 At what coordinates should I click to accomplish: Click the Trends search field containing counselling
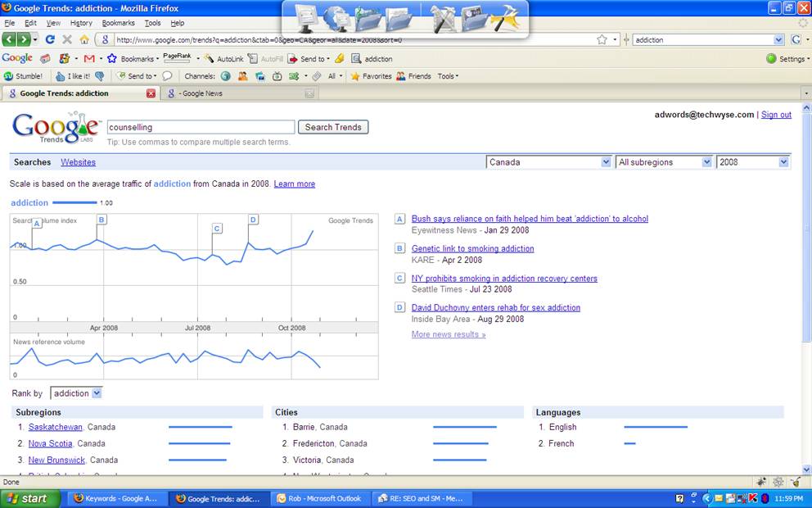coord(201,127)
